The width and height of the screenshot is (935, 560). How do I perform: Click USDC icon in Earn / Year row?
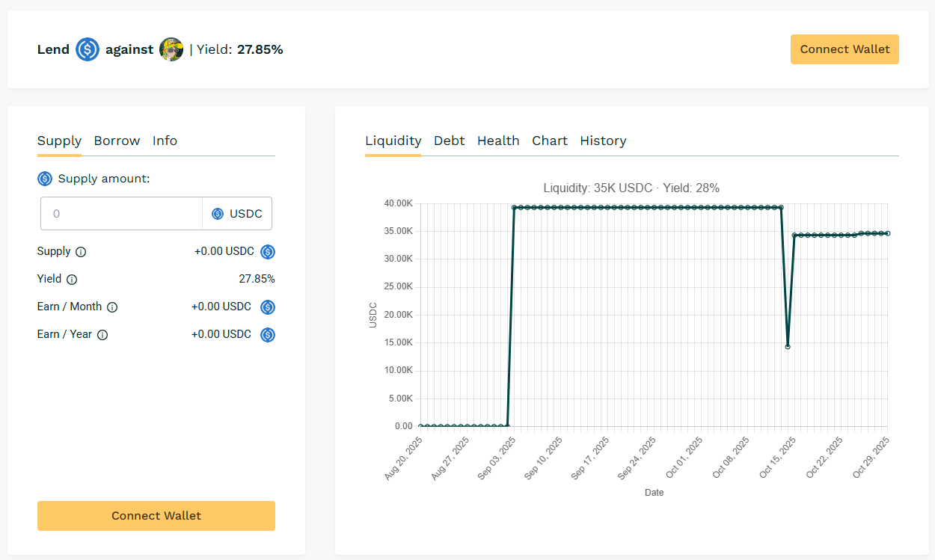(x=268, y=335)
